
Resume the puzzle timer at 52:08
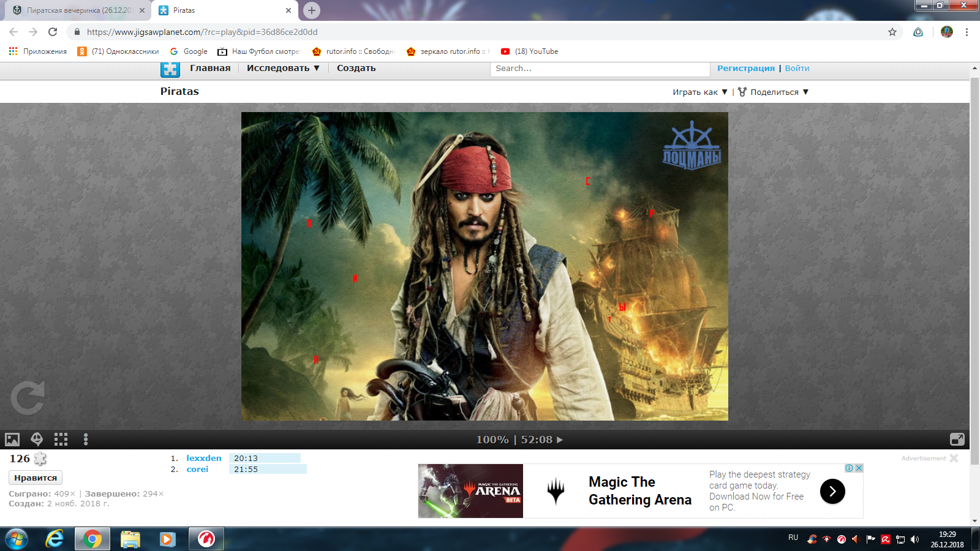[x=559, y=440]
